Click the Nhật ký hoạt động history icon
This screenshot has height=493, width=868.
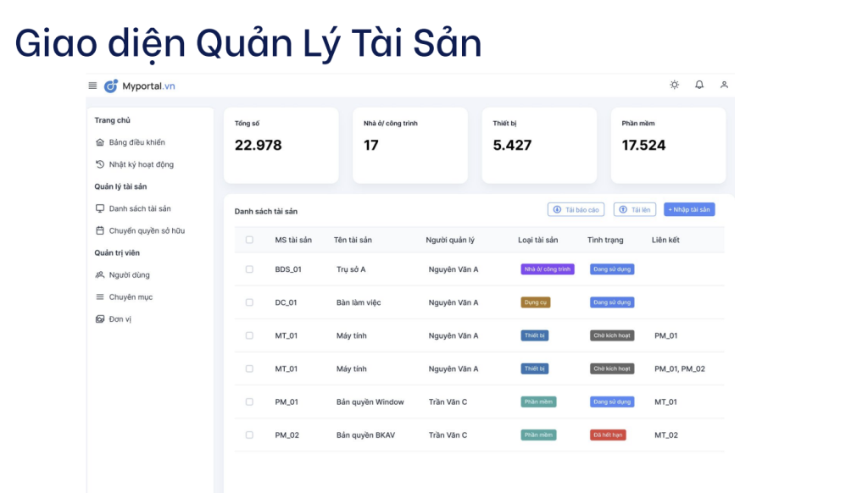click(100, 164)
